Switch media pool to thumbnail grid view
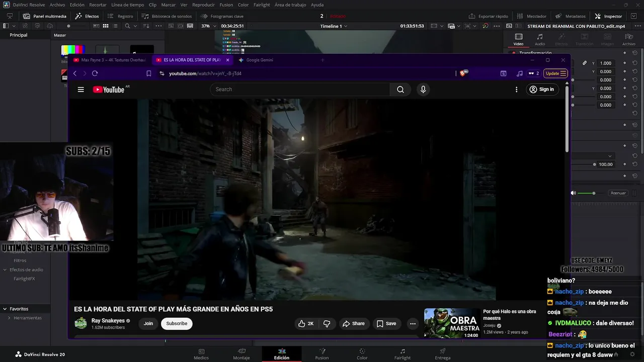 pos(106,26)
